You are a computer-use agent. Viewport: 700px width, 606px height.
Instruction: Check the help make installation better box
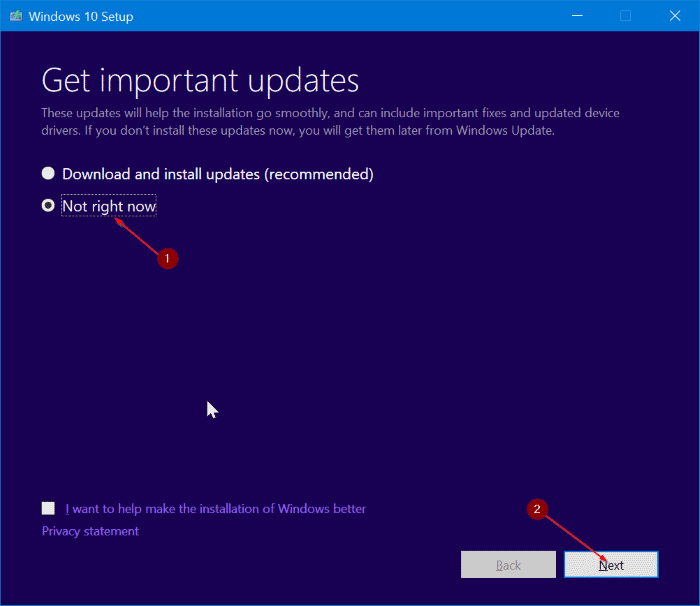pos(48,508)
